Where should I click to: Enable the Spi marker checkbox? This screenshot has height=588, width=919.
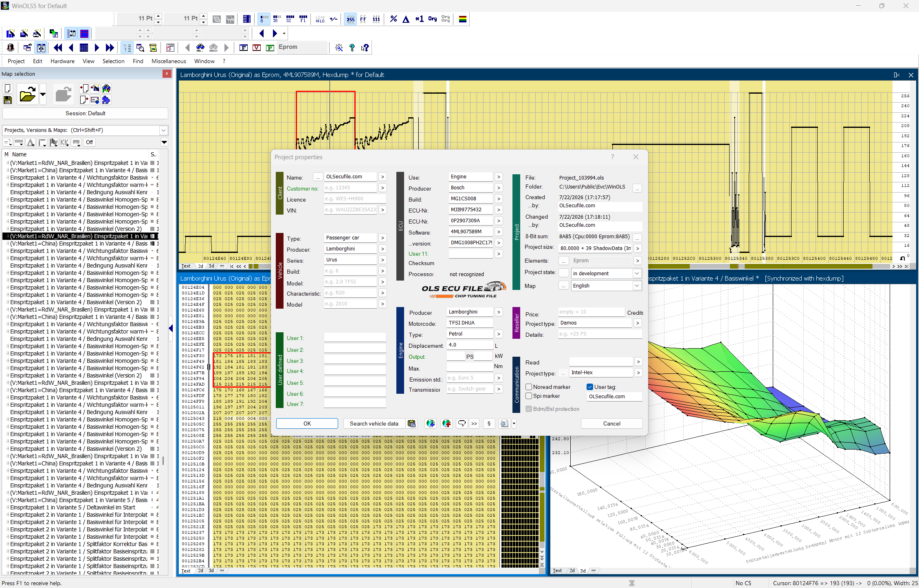click(529, 396)
